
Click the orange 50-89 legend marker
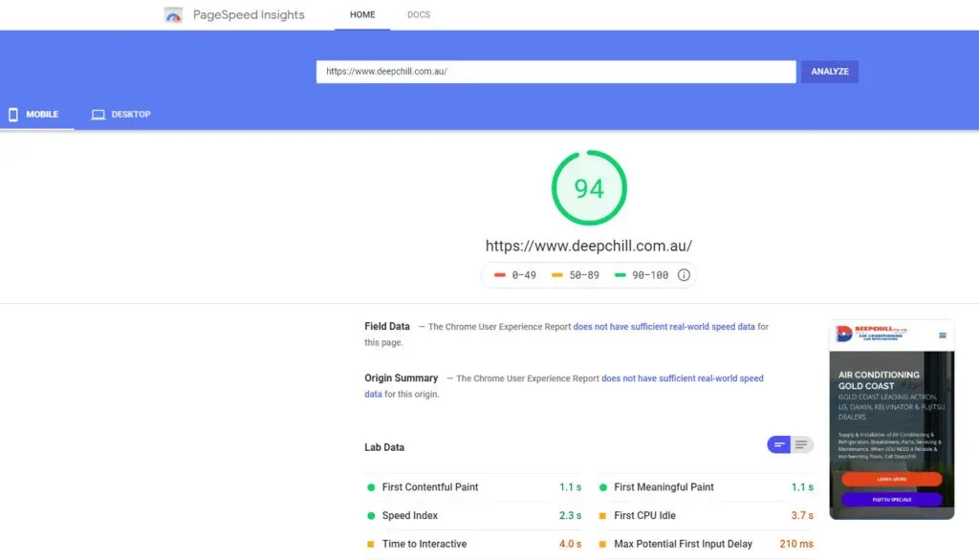click(x=557, y=274)
